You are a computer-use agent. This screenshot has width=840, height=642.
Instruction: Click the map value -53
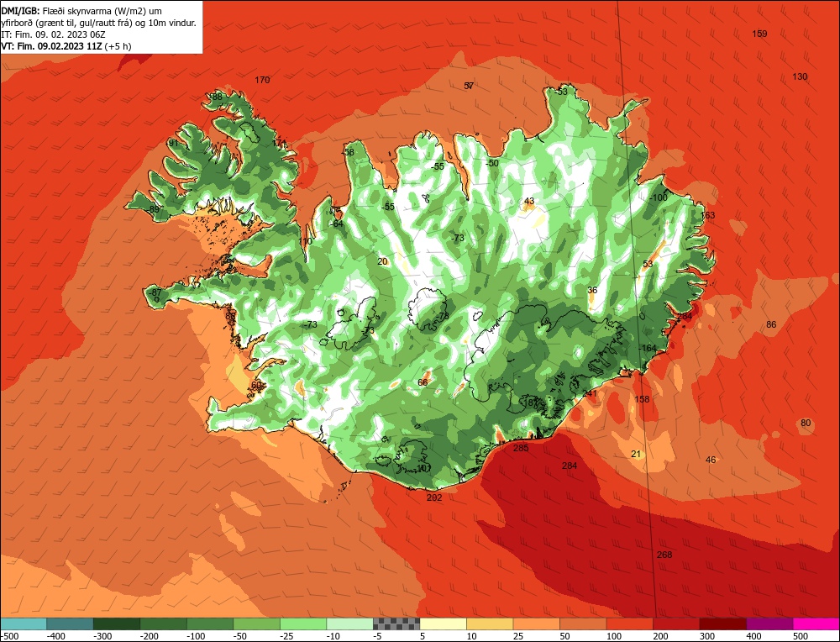[x=560, y=92]
